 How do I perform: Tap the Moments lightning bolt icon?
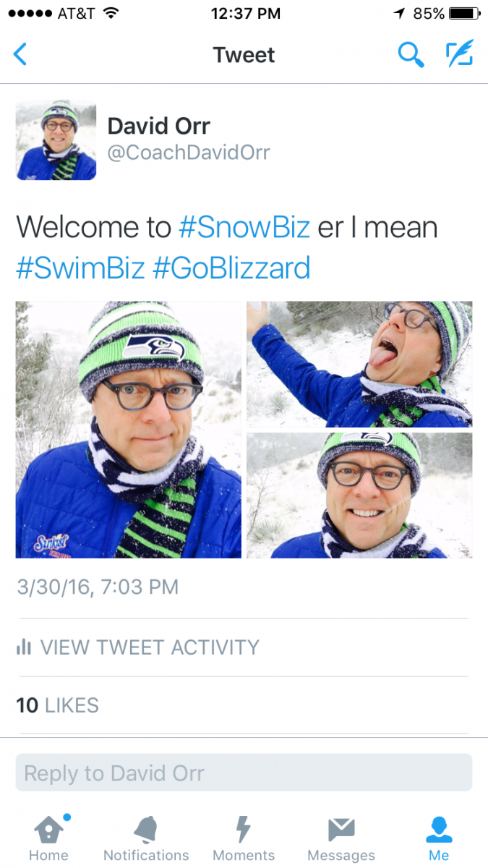coord(244,829)
